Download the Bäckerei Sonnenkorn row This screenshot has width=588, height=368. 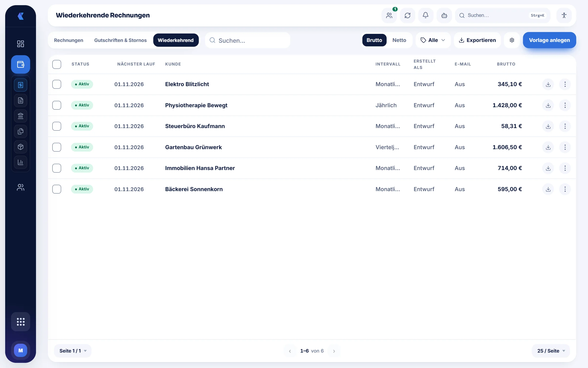click(x=548, y=189)
